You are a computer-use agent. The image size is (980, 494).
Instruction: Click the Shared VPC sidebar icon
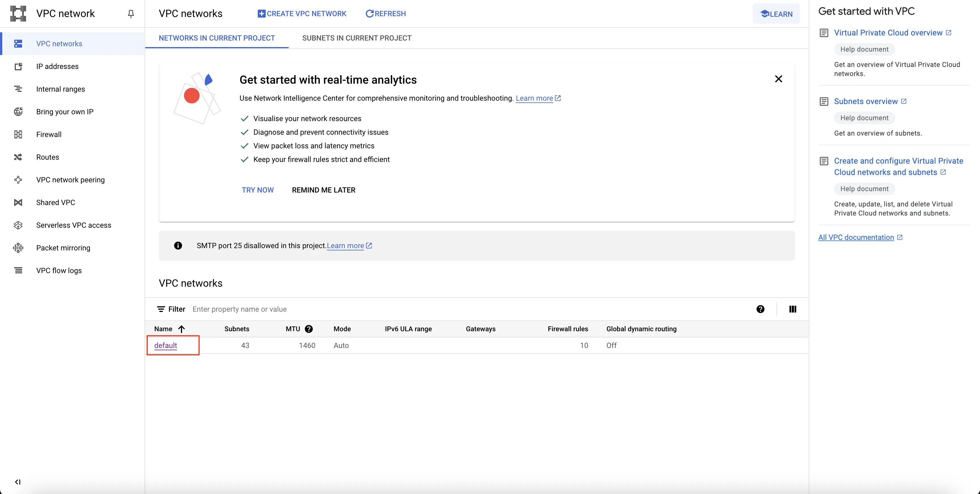(x=18, y=202)
